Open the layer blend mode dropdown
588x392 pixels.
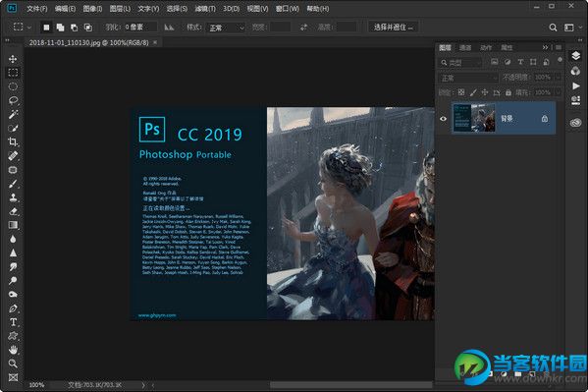[468, 78]
